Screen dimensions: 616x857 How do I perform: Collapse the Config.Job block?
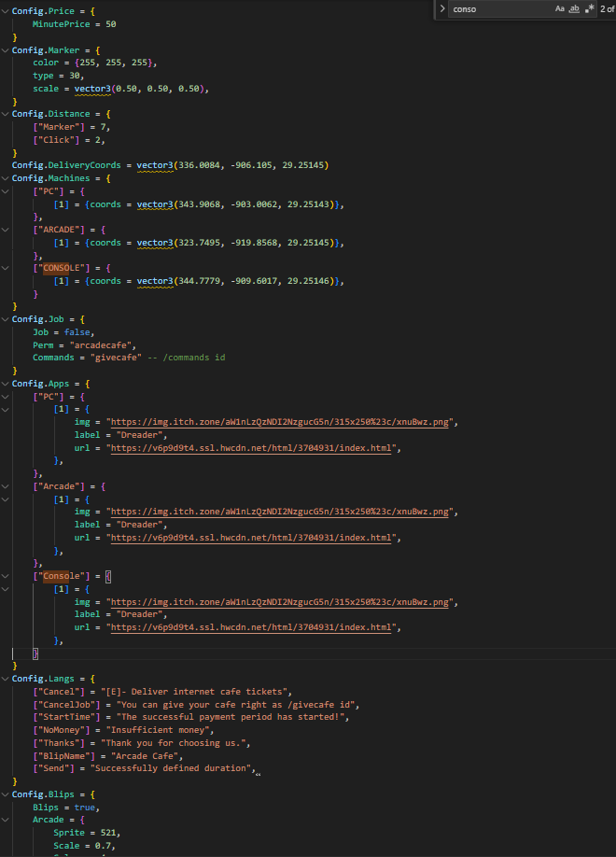click(5, 319)
